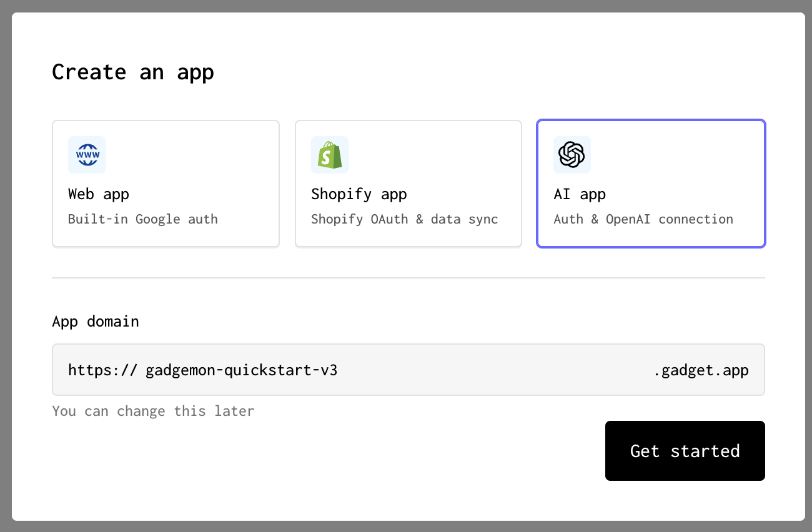
Task: Select the Web app card
Action: coord(166,184)
